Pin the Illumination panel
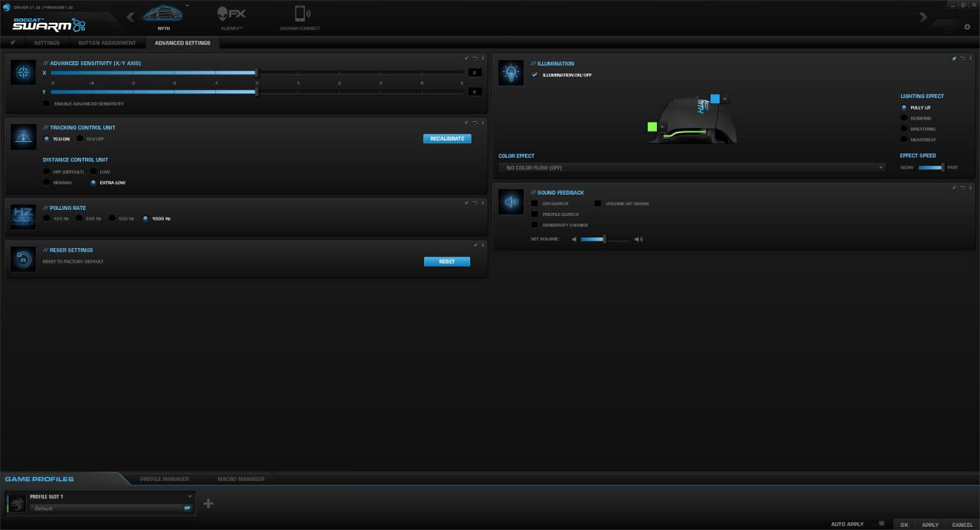Viewport: 980px width, 530px height. 954,58
